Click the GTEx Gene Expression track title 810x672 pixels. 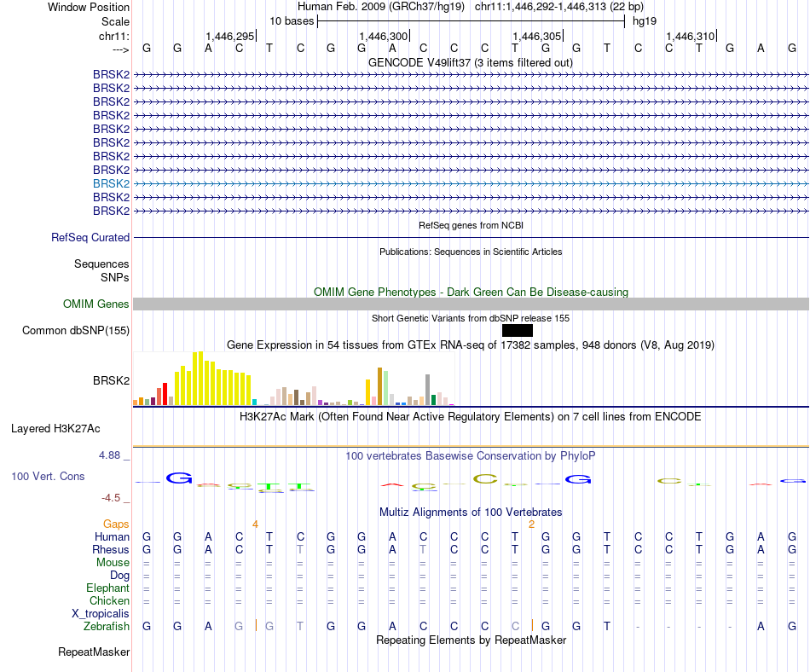[x=471, y=345]
